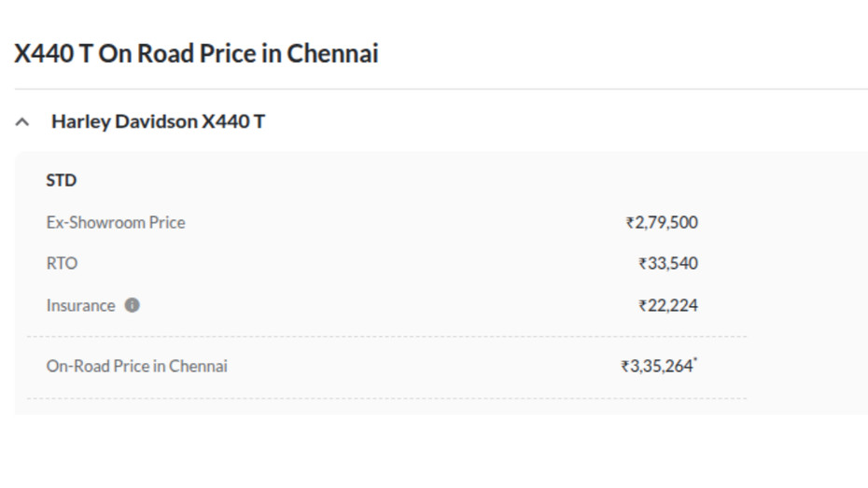Screen dimensions: 868x488
Task: Click the ₹33,540 RTO amount
Action: coord(668,263)
